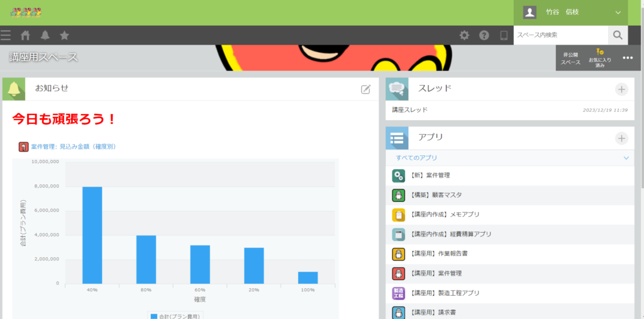Click the スレッド panel heading
This screenshot has width=644, height=319.
click(x=435, y=88)
